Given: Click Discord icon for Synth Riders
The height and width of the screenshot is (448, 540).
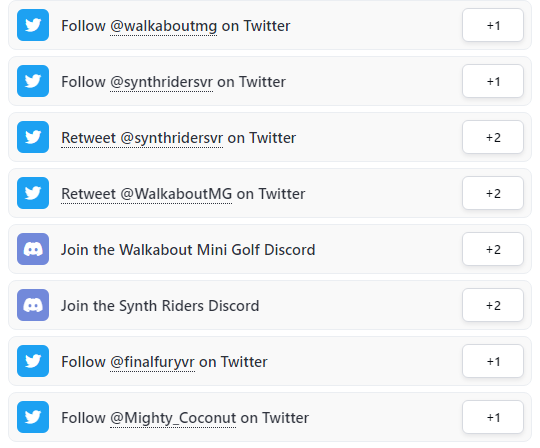Looking at the screenshot, I should pyautogui.click(x=33, y=305).
